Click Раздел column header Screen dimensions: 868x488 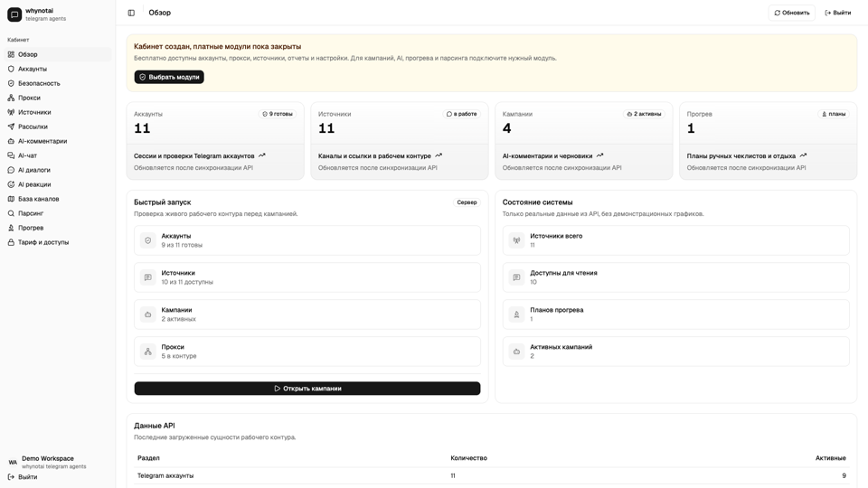(148, 458)
